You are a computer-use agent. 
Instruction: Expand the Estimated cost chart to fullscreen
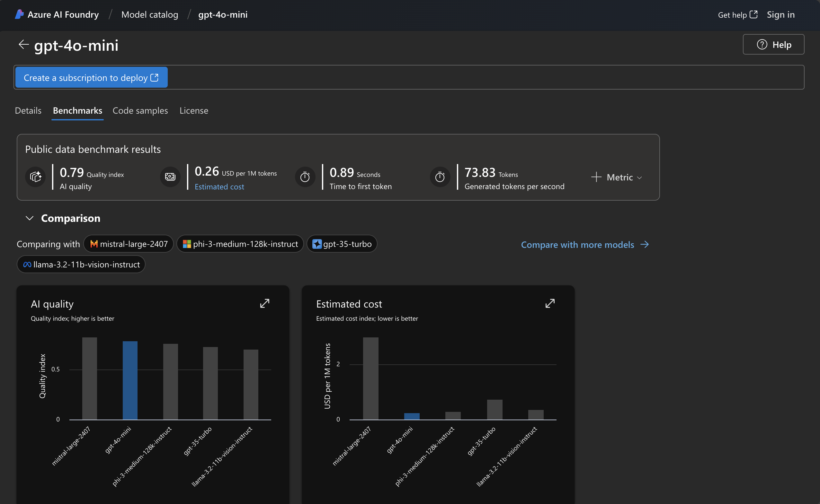pos(550,303)
